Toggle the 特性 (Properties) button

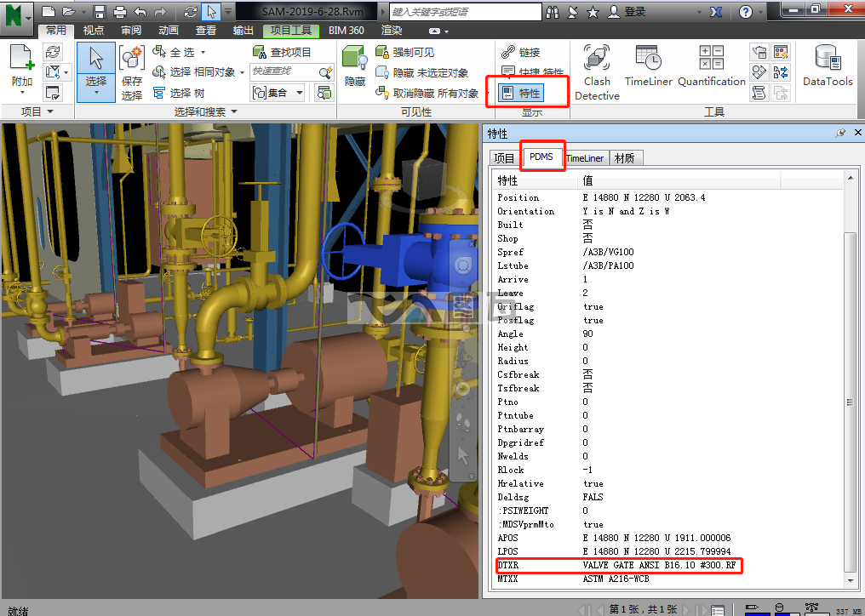click(521, 93)
